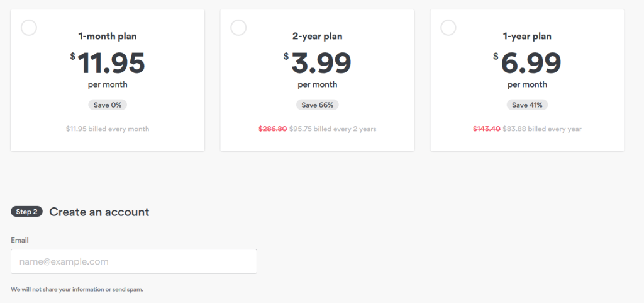Click the "Step 2" badge
Screen dimensions: 644x303
pyautogui.click(x=26, y=212)
